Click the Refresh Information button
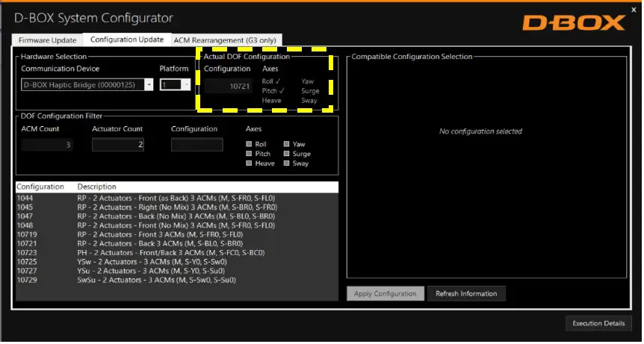 466,293
